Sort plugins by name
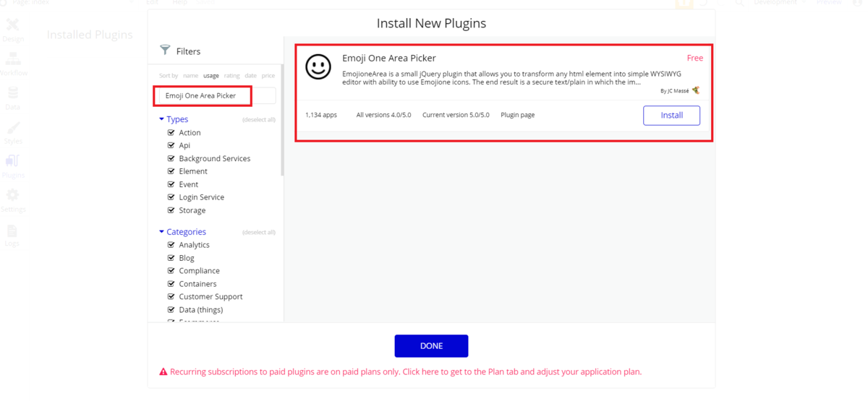The width and height of the screenshot is (868, 401). pos(190,75)
